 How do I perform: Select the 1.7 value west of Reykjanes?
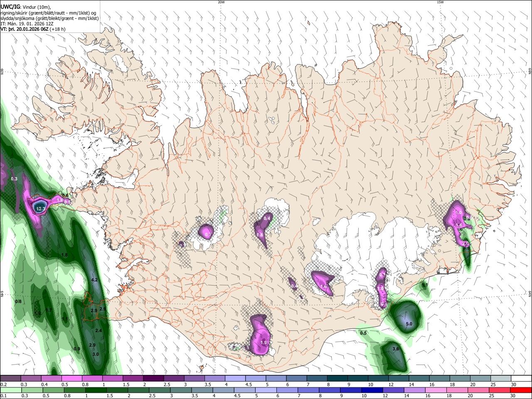click(48, 310)
